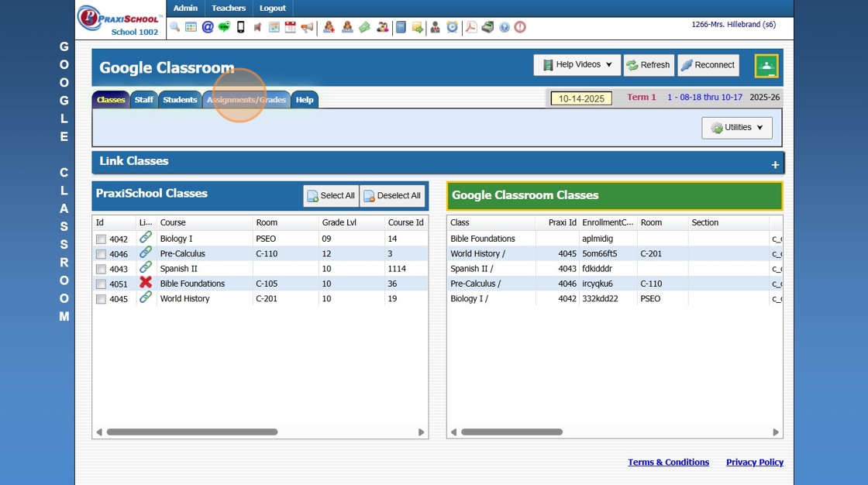
Task: Tick the Bible Foundations course checkbox
Action: point(101,284)
